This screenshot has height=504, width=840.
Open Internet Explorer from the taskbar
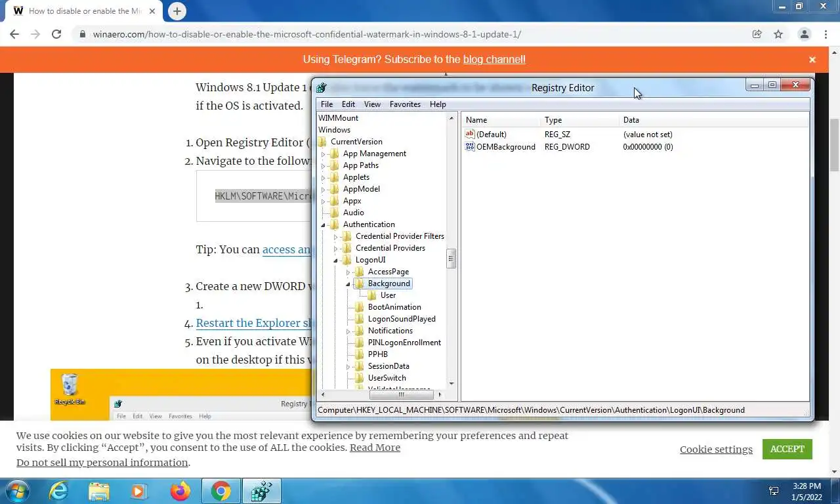(x=59, y=491)
